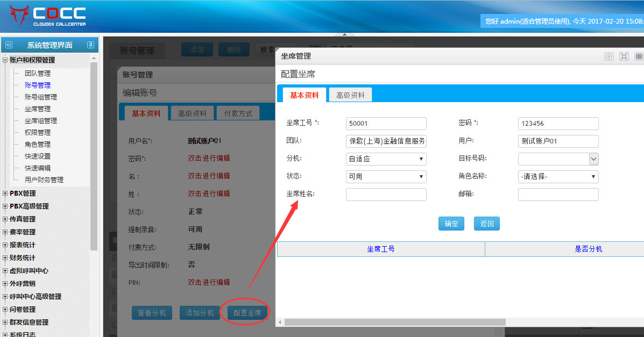Click the 确定 button

(451, 224)
